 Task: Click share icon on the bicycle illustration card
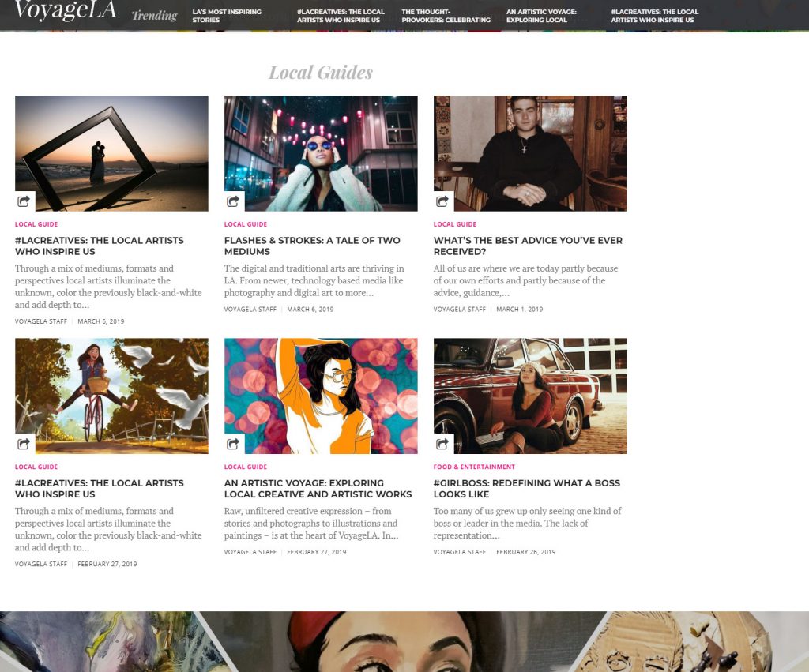[x=24, y=444]
